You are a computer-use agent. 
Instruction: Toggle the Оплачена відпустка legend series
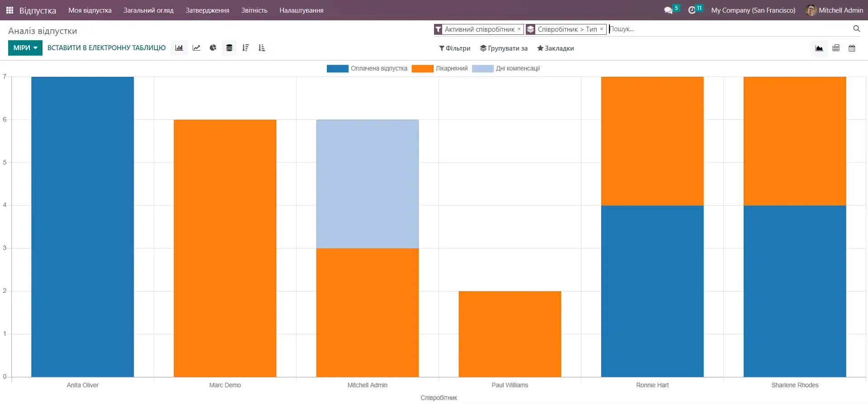point(367,69)
